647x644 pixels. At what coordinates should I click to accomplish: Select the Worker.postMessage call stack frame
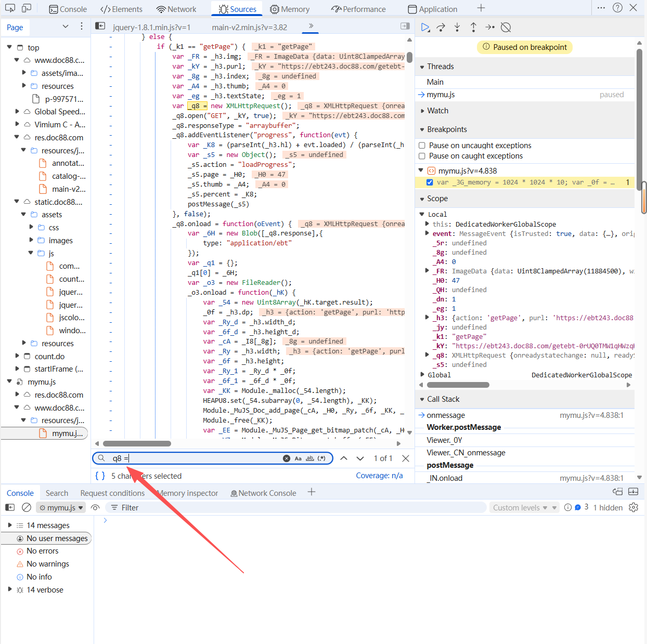(x=464, y=427)
